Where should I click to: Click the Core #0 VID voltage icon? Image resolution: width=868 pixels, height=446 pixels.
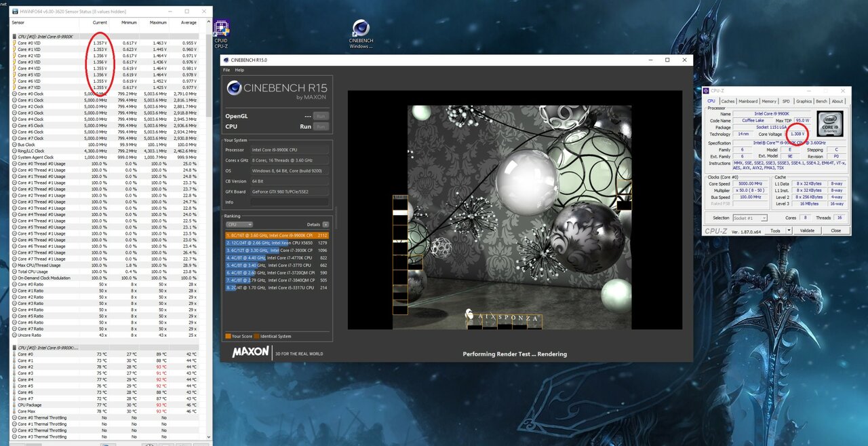tap(14, 43)
